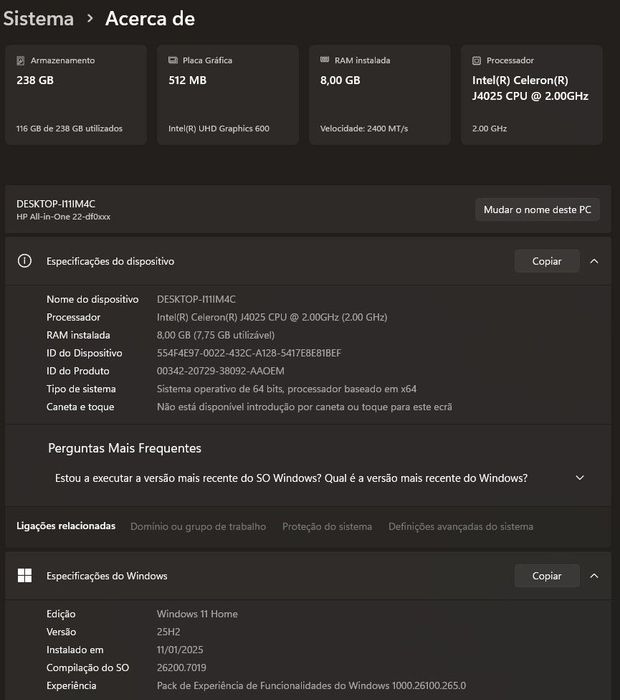This screenshot has height=700, width=620.
Task: Copy the Windows specifications with Copiar
Action: pos(546,576)
